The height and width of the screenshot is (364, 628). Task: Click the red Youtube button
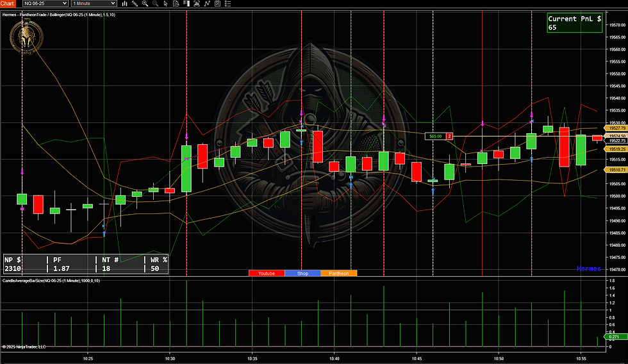coord(267,274)
